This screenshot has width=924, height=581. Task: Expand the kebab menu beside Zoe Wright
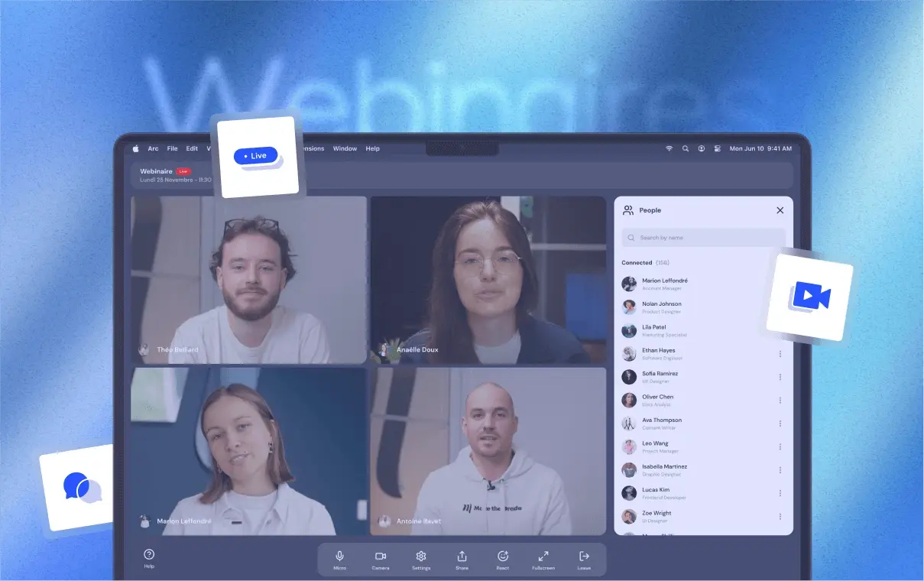click(780, 516)
